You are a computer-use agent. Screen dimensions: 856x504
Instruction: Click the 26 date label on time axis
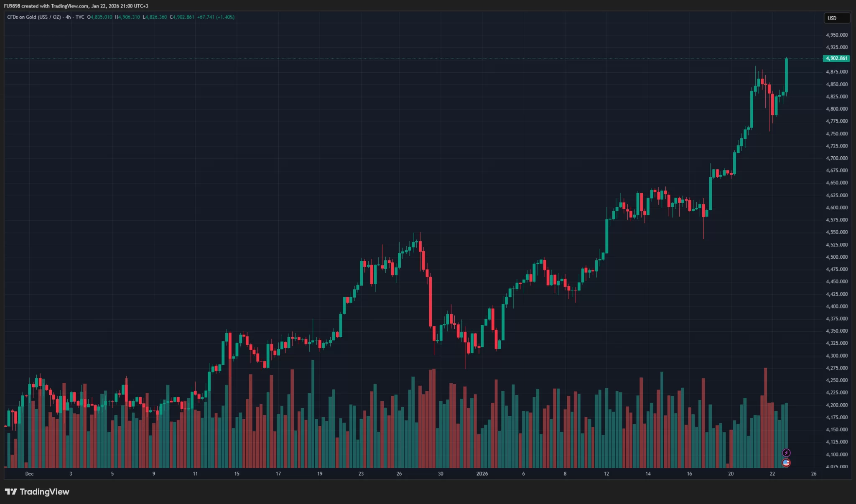pyautogui.click(x=813, y=473)
